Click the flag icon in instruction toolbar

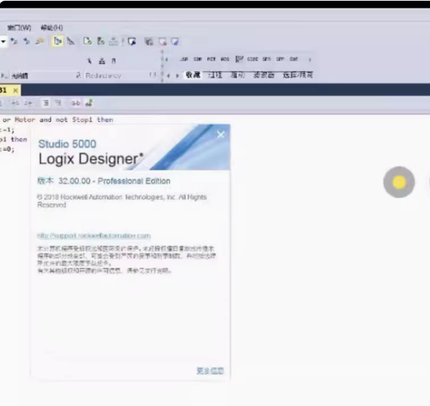(239, 59)
